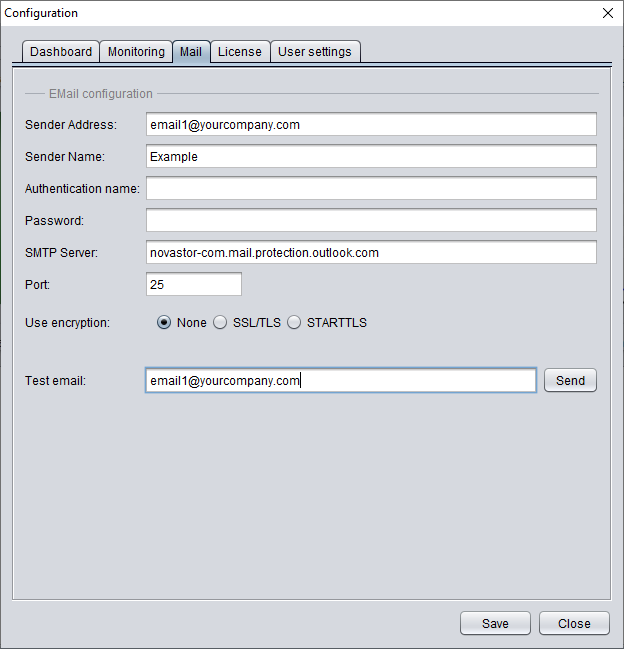Close the Configuration window with X
Image resolution: width=624 pixels, height=649 pixels.
pos(608,13)
